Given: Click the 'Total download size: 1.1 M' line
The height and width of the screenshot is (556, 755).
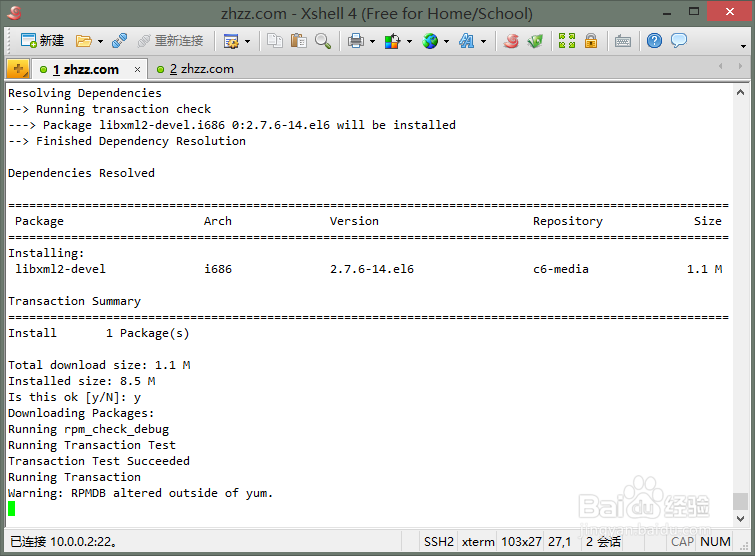Looking at the screenshot, I should point(99,365).
